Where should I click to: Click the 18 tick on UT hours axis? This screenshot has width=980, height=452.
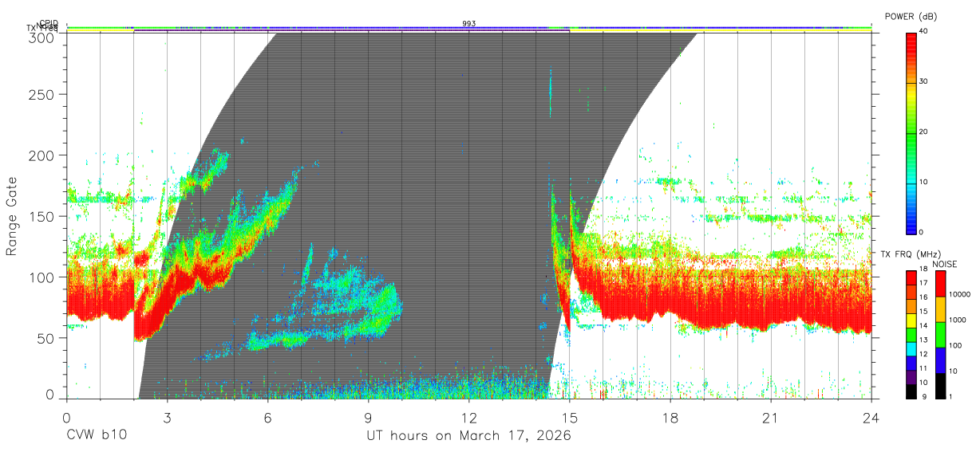click(670, 417)
